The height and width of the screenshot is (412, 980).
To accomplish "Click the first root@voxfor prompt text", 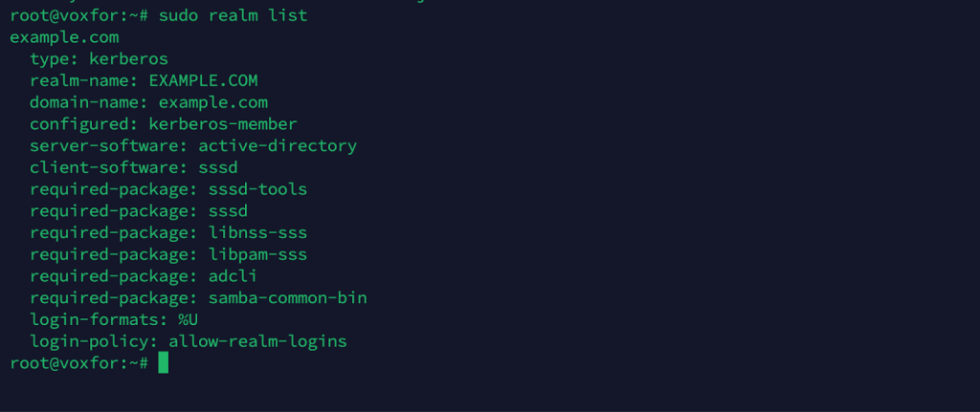I will [79, 15].
